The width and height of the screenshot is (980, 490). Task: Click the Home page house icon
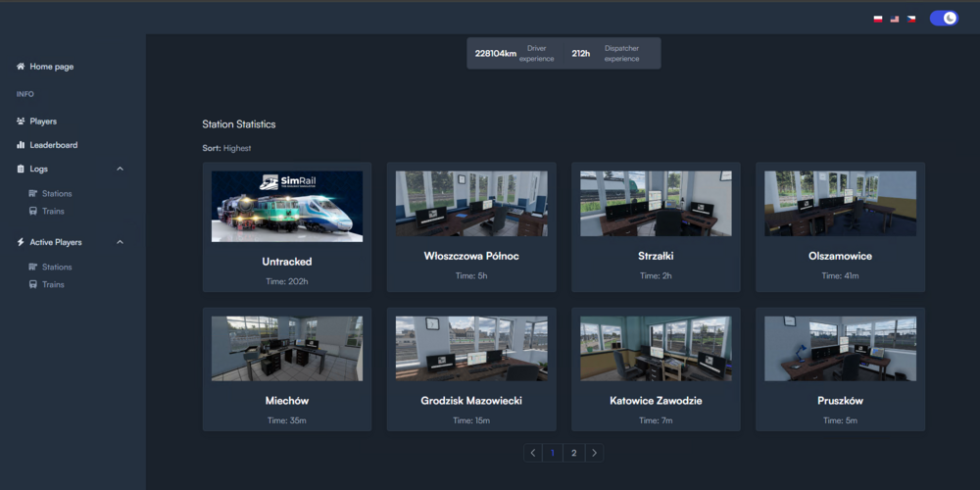21,67
